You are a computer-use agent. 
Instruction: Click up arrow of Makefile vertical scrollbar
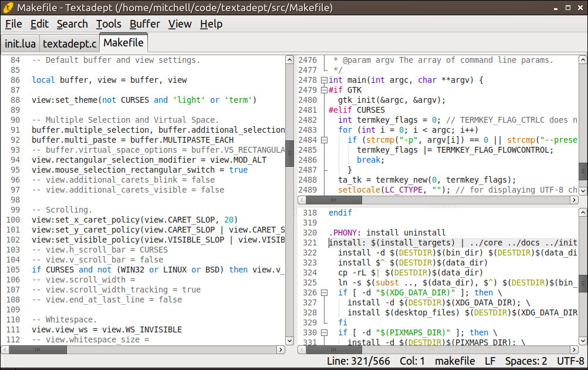pyautogui.click(x=583, y=213)
